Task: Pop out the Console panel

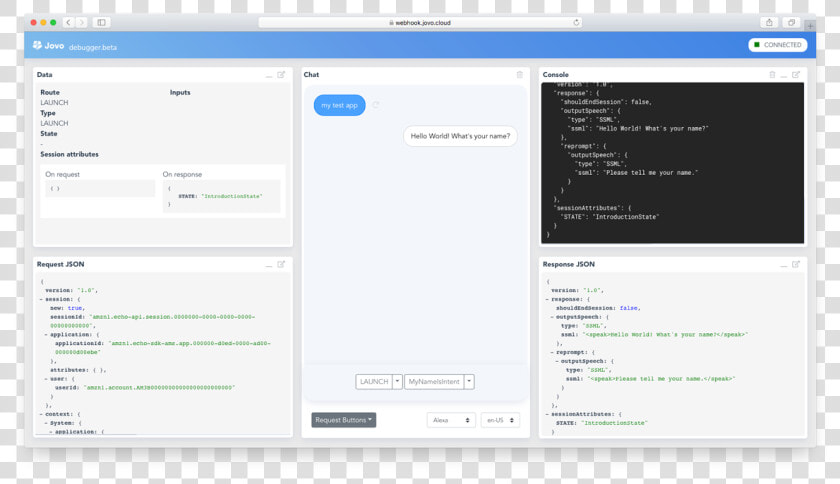Action: [x=796, y=75]
